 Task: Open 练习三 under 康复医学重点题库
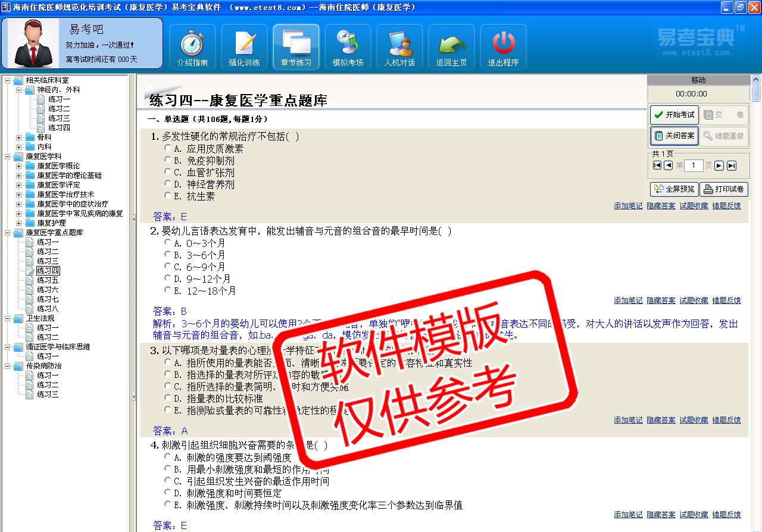(48, 261)
